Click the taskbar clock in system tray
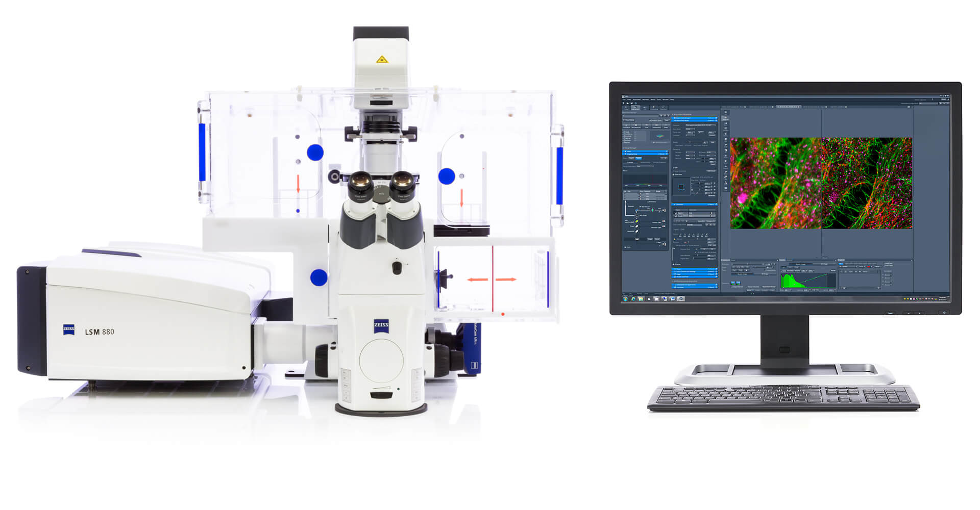The image size is (980, 510). point(943,299)
